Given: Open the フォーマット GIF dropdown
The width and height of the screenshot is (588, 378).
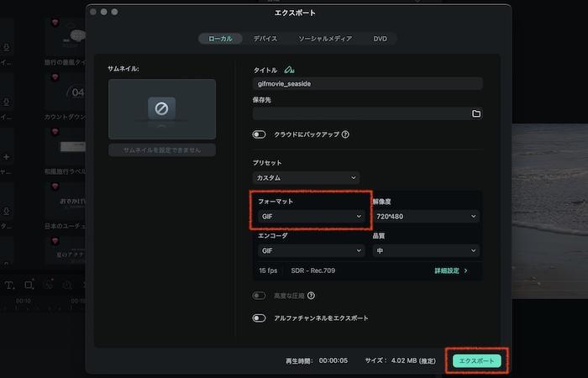Looking at the screenshot, I should pos(312,217).
